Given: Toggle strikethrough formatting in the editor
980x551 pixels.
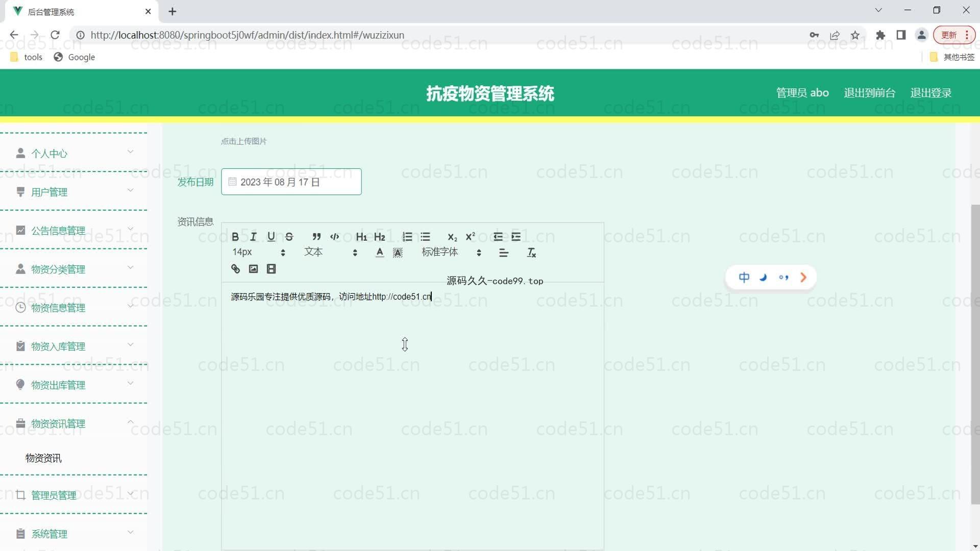Looking at the screenshot, I should pos(289,237).
